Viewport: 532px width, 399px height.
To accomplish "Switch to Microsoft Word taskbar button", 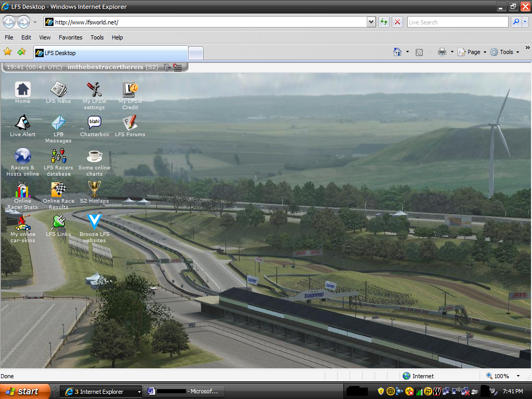I will pyautogui.click(x=184, y=392).
